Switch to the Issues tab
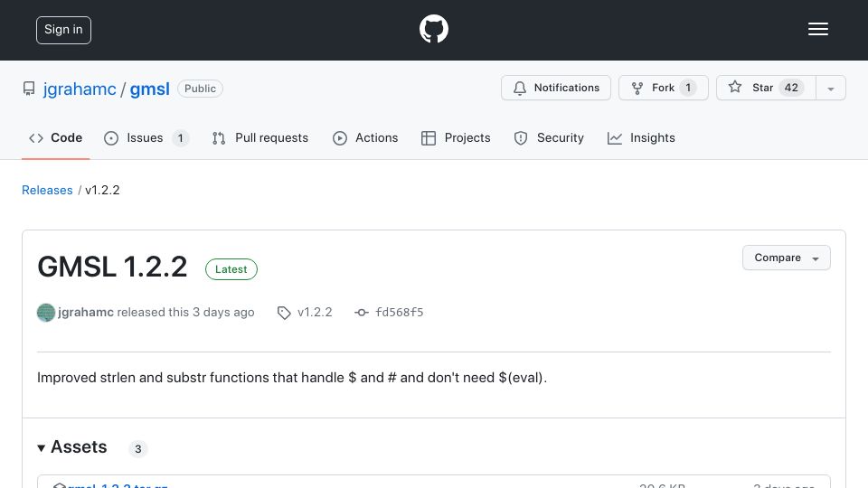This screenshot has height=488, width=868. (x=146, y=137)
